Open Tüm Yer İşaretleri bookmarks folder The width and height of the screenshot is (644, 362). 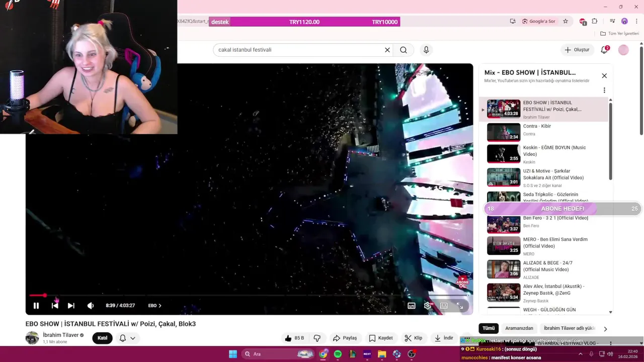pos(620,34)
